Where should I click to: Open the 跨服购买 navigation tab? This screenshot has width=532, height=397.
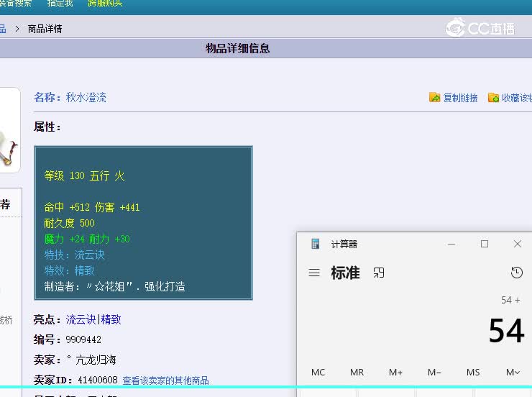point(105,4)
